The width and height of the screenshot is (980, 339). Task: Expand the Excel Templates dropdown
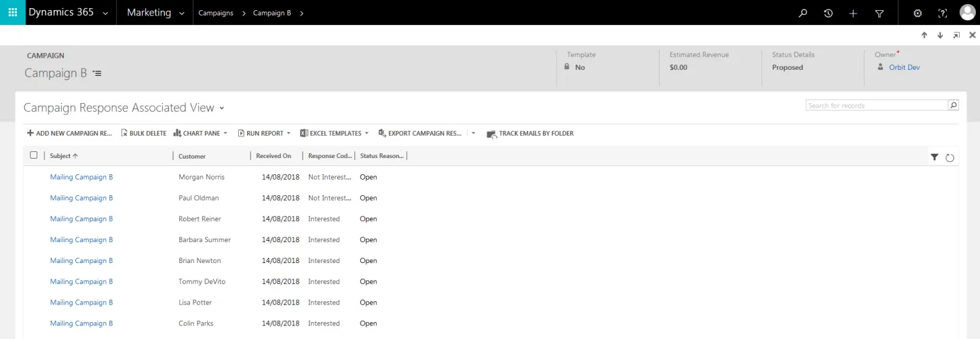point(366,134)
